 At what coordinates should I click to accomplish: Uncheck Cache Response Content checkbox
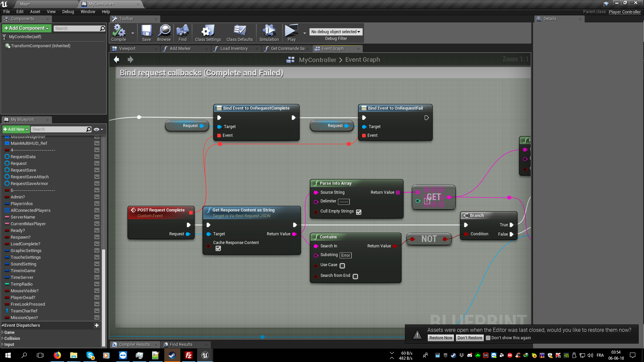coord(218,248)
